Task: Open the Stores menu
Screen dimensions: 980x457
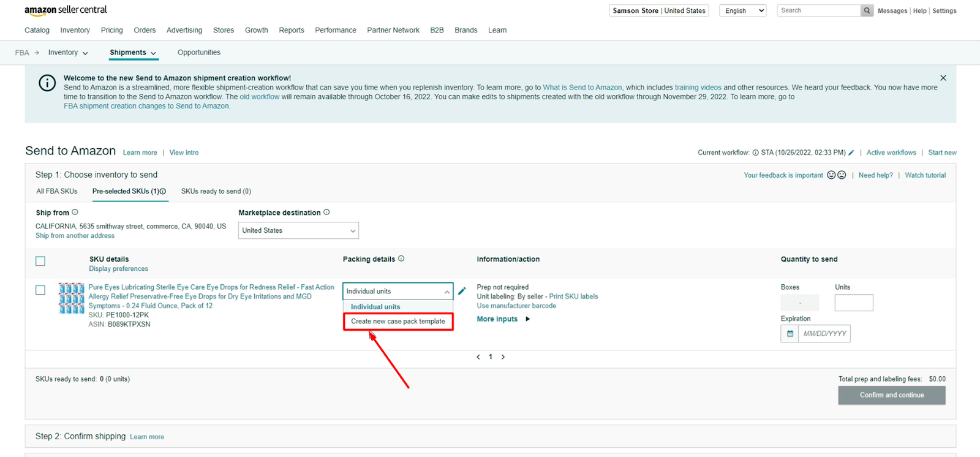Action: 224,30
